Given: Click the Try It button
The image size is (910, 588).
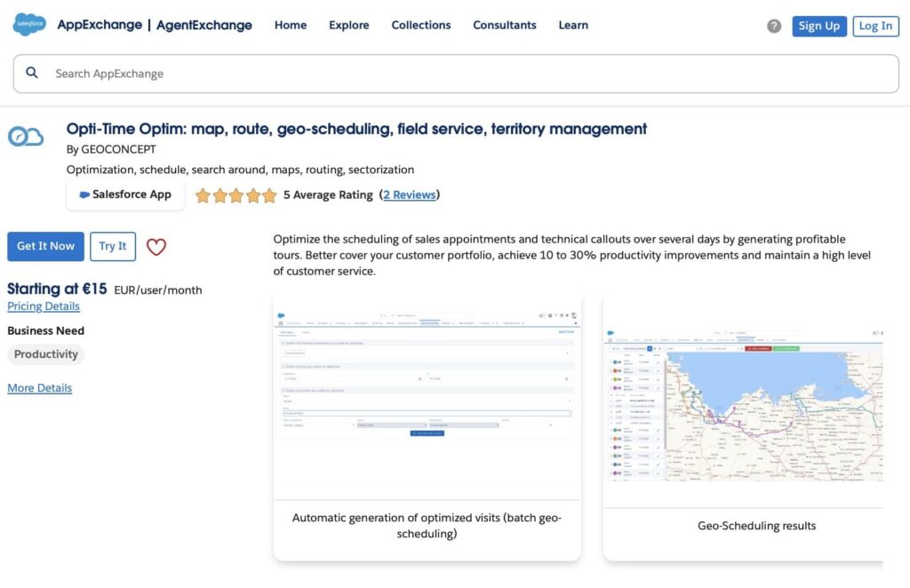Looking at the screenshot, I should 113,247.
